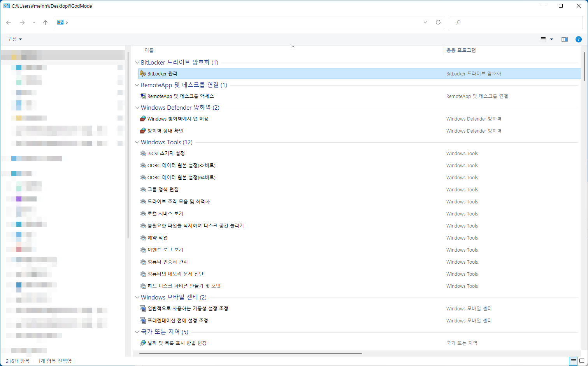Collapse the RemoteApp 및 데스크톱 연결 group
This screenshot has height=366, width=588.
[137, 85]
